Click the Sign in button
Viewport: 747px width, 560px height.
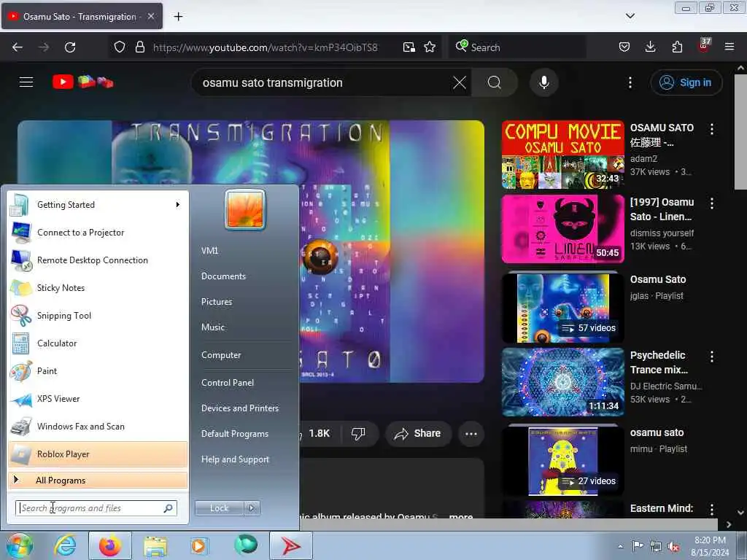tap(686, 82)
